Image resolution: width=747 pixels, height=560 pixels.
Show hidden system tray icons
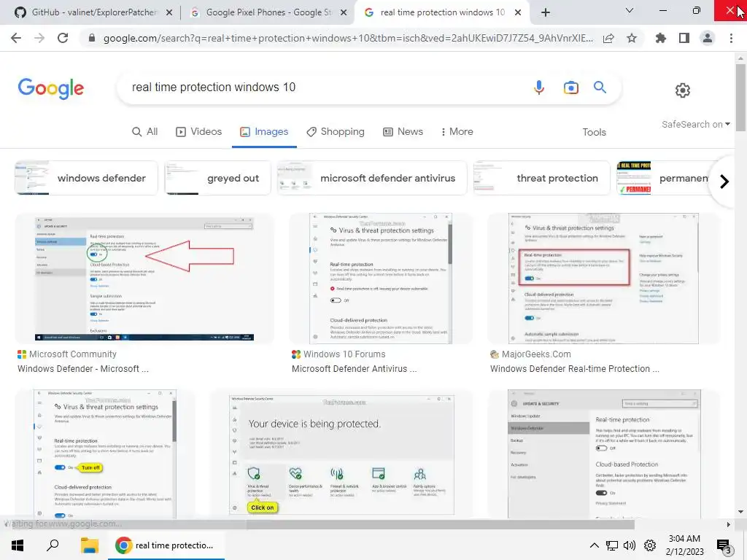click(594, 545)
